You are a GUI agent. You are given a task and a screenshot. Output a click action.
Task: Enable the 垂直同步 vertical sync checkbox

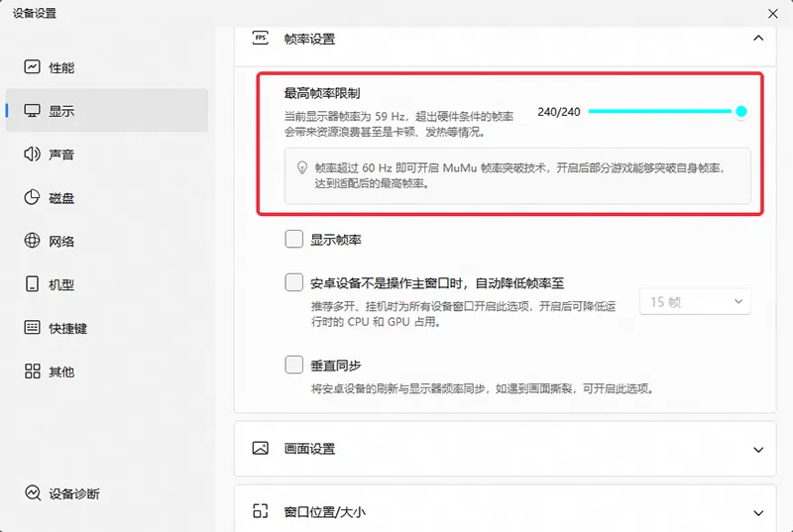point(293,365)
